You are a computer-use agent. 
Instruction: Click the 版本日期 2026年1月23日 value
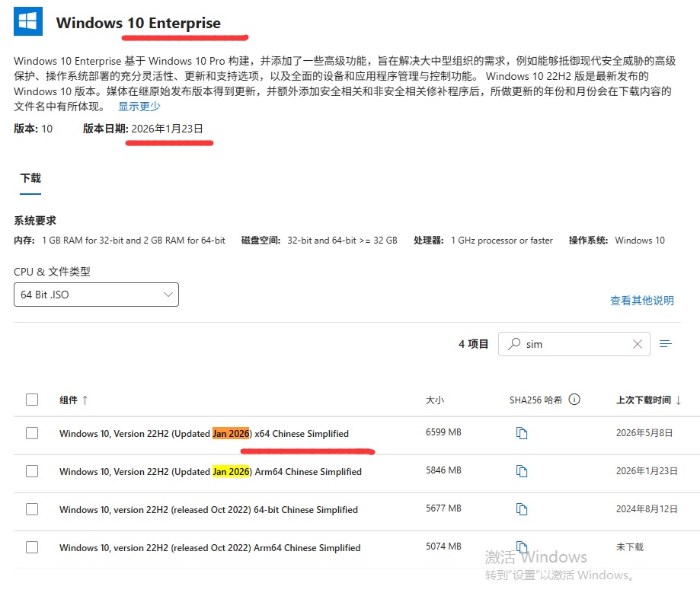coord(167,129)
